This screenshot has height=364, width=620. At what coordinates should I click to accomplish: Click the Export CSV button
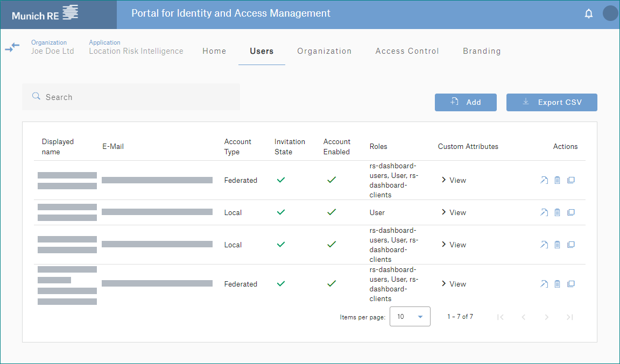(552, 102)
